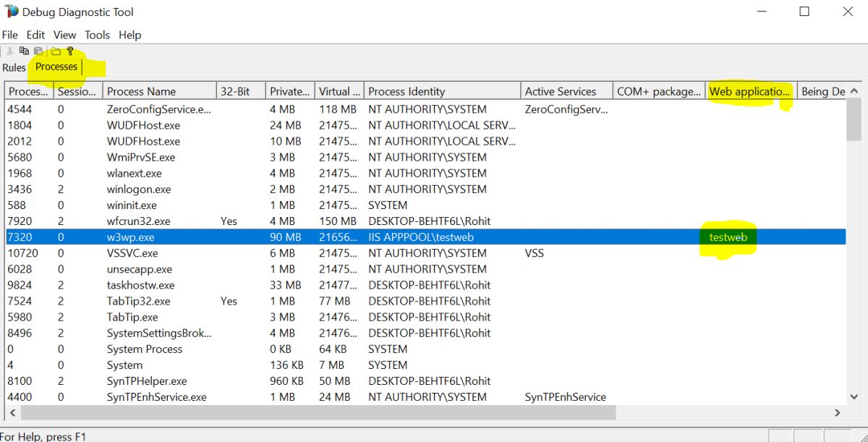The height and width of the screenshot is (442, 868).
Task: Click the horizontal scrollbar left arrow
Action: point(13,412)
